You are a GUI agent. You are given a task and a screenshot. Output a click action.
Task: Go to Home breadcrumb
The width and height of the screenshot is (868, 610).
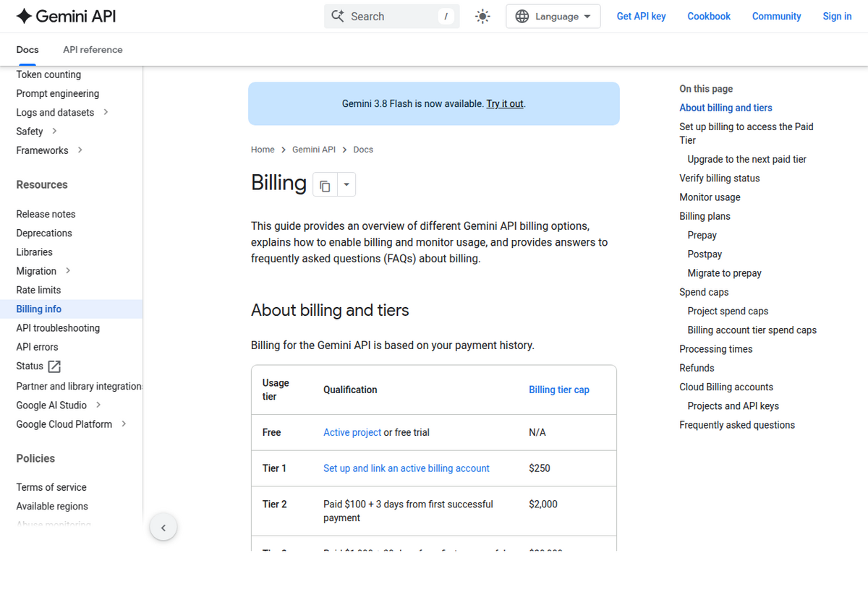263,150
